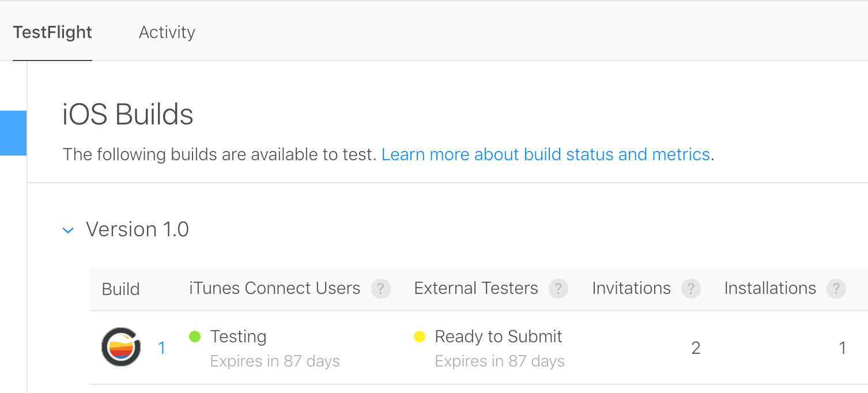Click help icon next to iTunes Connect Users
Image resolution: width=868 pixels, height=393 pixels.
pos(381,289)
